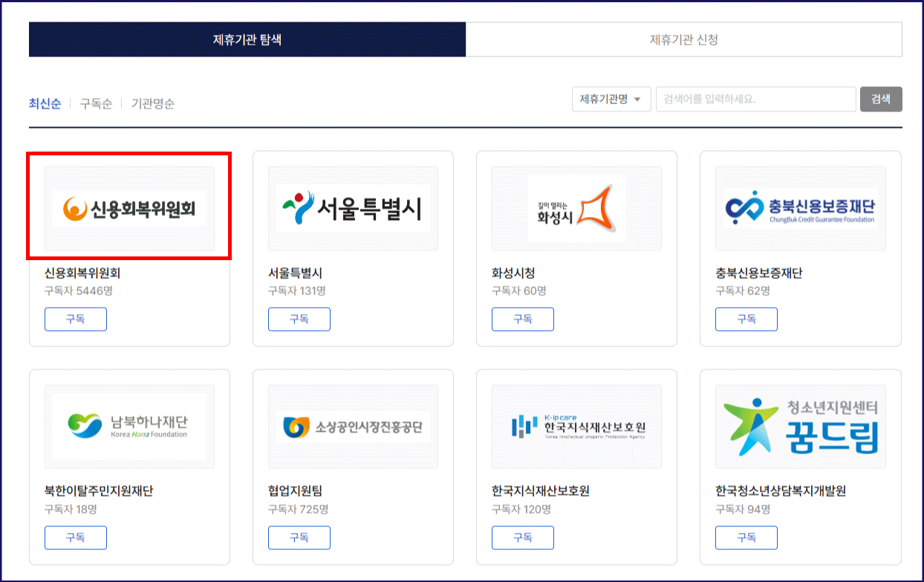
Task: Expand the 제휴기관명 search-type dropdown
Action: click(611, 99)
